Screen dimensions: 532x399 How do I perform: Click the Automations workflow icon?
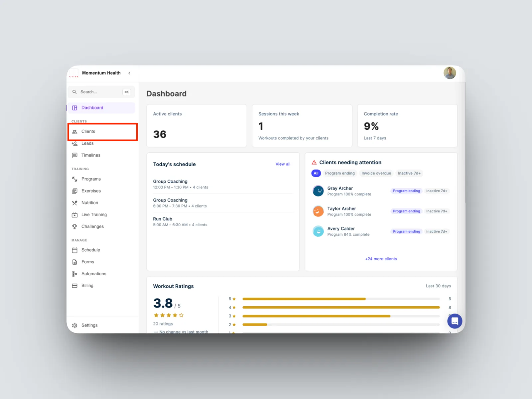[x=74, y=274]
